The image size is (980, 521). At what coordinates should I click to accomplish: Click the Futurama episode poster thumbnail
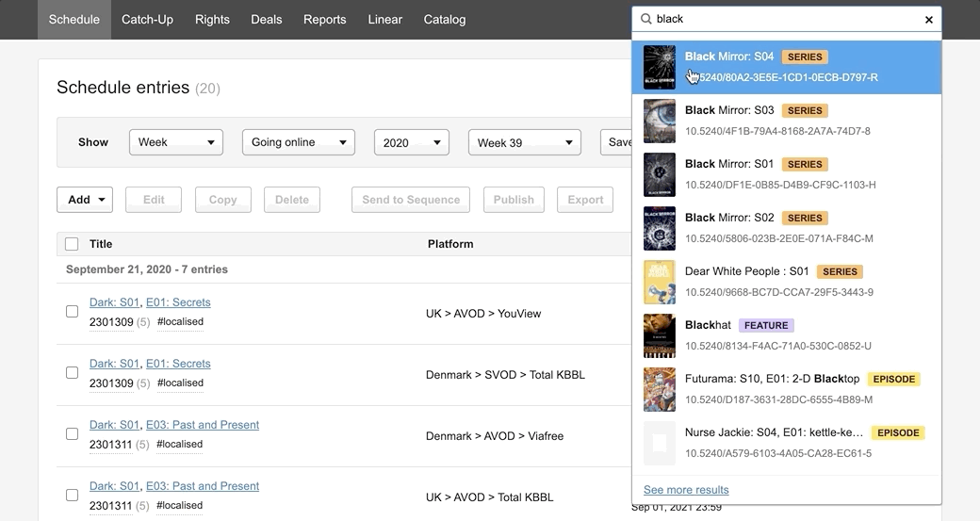pyautogui.click(x=659, y=389)
